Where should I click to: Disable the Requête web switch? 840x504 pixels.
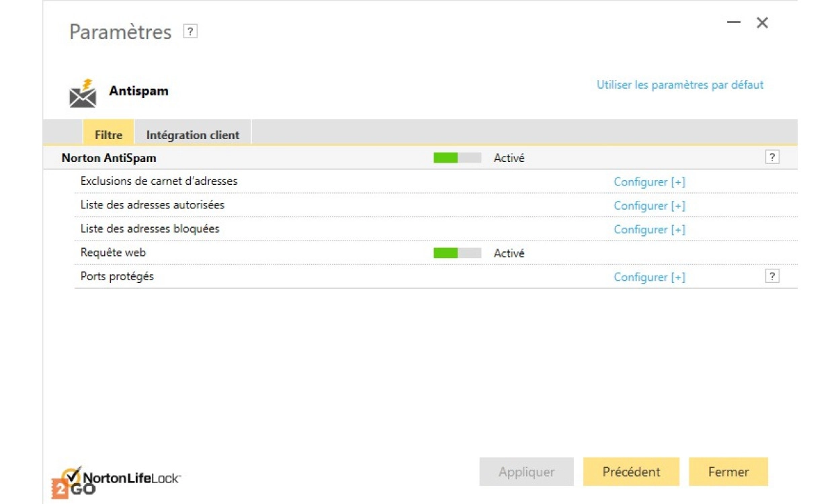coord(457,253)
